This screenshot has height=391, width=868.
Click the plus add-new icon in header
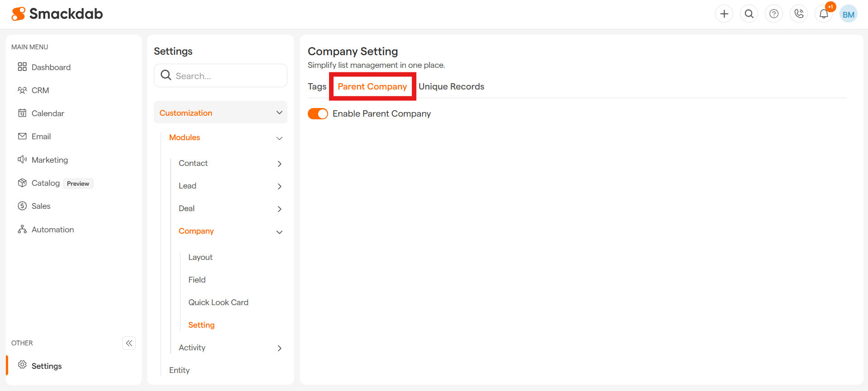tap(724, 14)
